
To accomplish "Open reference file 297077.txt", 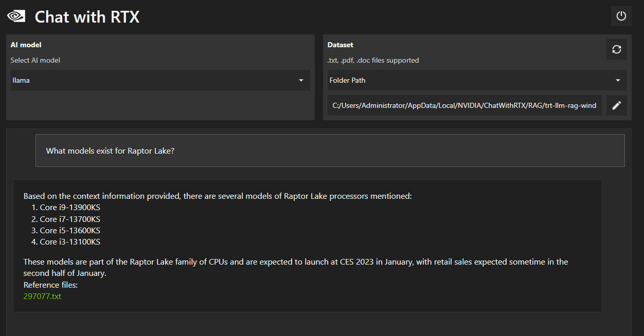I will click(x=42, y=296).
